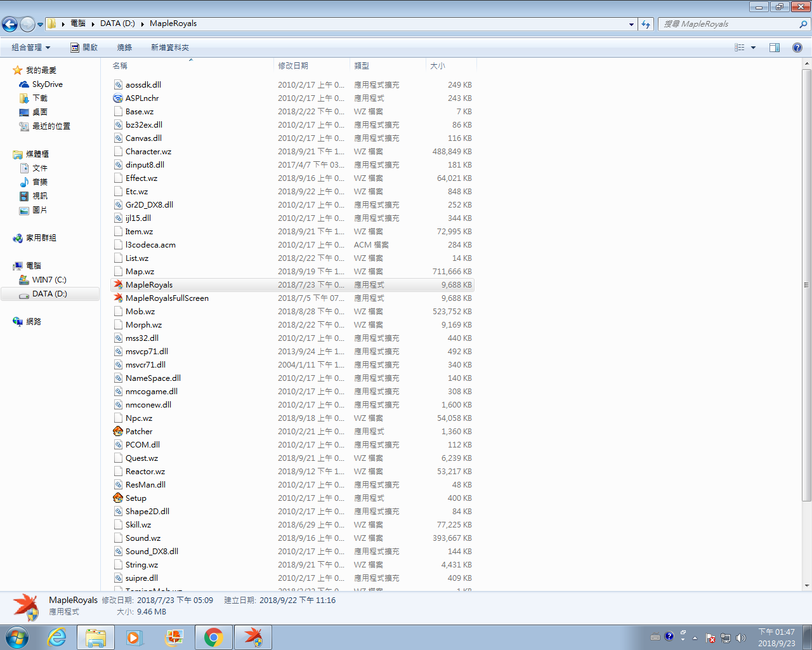Open the Videos library icon
Screen dimensions: 812x650
click(x=24, y=196)
